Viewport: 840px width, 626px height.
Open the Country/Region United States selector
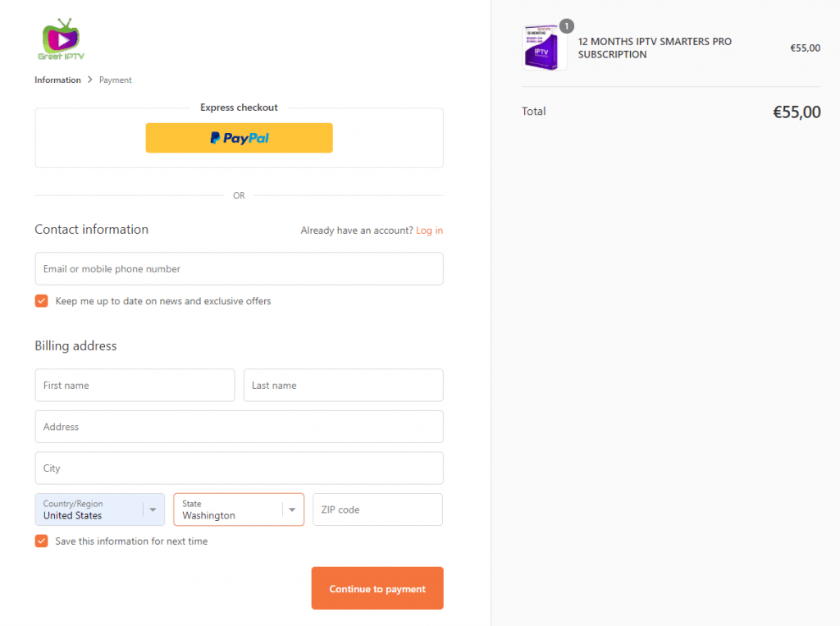point(99,509)
